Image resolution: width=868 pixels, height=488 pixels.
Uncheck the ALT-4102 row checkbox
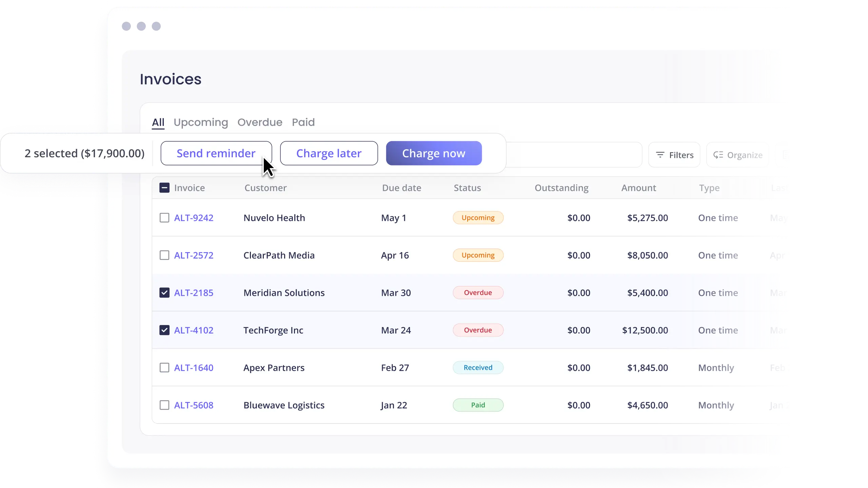[164, 330]
